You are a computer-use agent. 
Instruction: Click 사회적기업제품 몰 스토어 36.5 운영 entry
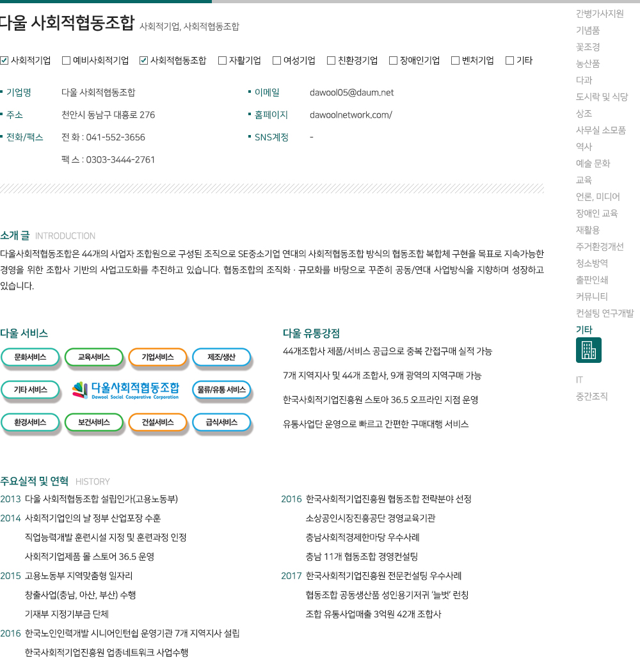(x=90, y=557)
